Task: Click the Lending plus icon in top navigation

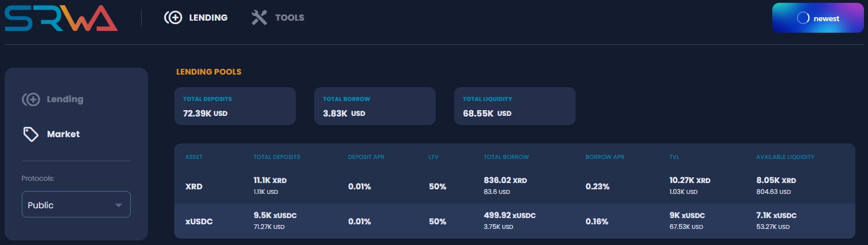Action: click(173, 18)
